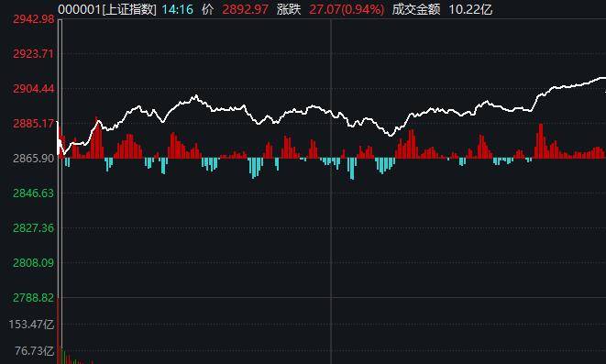Screen dimensions: 606x364
Task: Select the 76.73亿 volume axis label
Action: (x=35, y=351)
